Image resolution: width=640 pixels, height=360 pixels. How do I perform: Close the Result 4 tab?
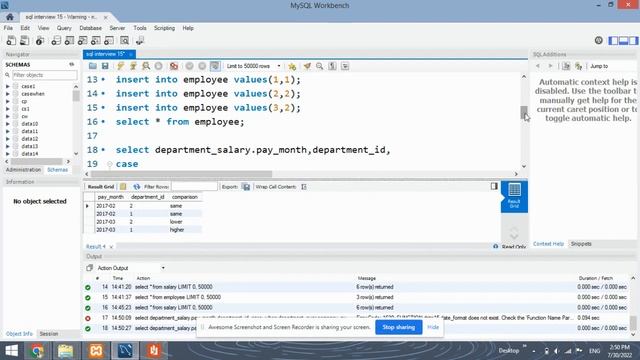(111, 247)
